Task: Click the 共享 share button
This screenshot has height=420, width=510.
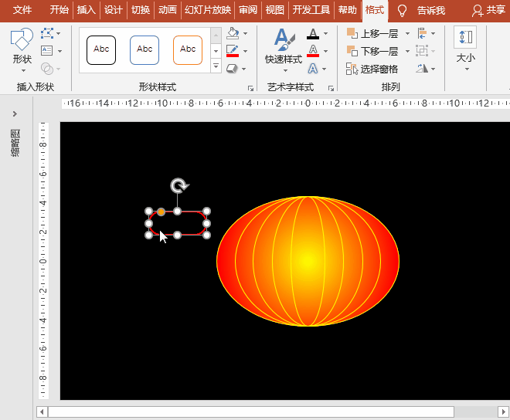Action: 489,10
